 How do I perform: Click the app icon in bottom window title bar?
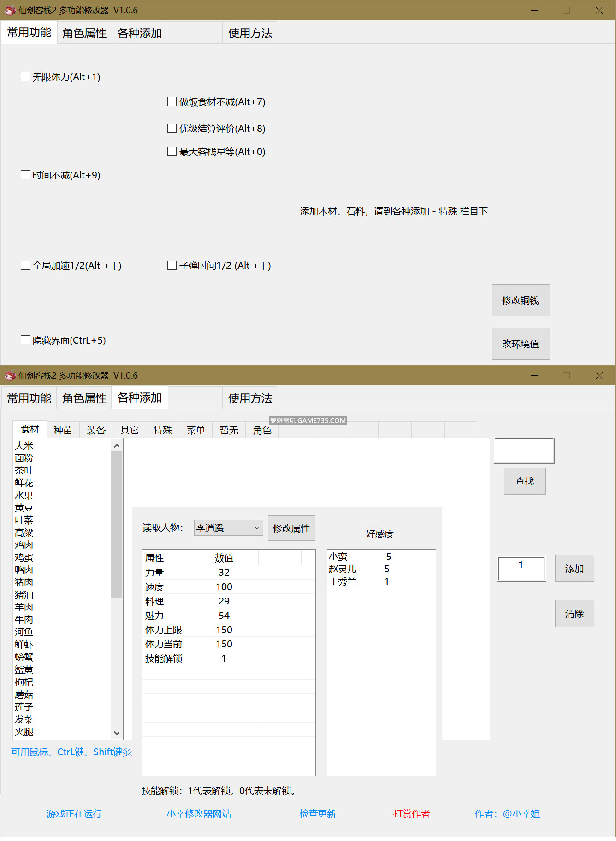(x=10, y=375)
